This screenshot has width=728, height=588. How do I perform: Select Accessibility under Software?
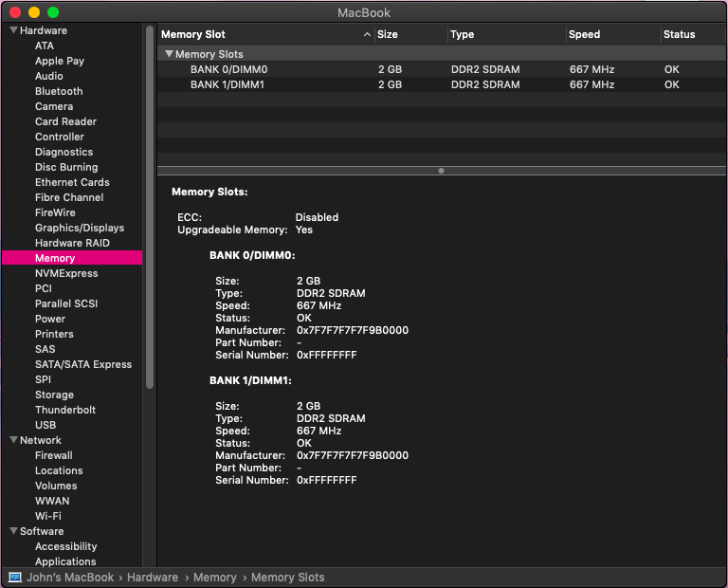point(66,546)
